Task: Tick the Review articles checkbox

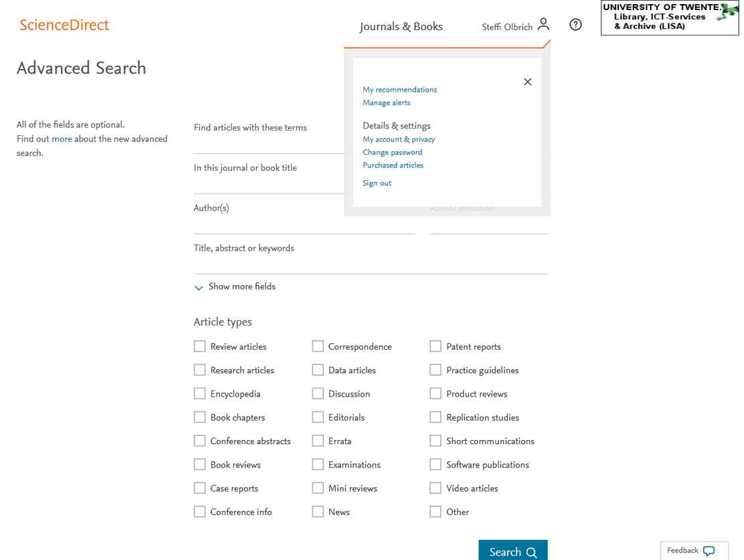Action: [200, 346]
